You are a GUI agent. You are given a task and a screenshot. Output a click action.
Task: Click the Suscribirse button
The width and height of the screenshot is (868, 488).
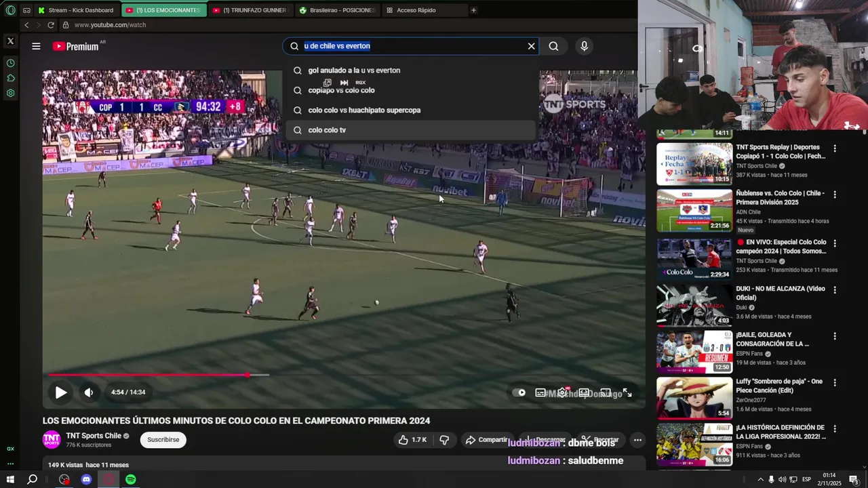click(x=163, y=440)
